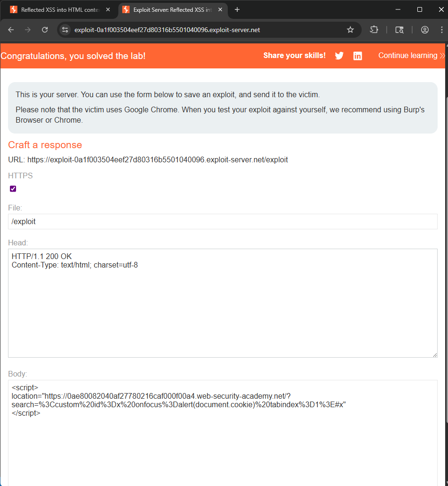Reload the exploit server page

(x=45, y=30)
